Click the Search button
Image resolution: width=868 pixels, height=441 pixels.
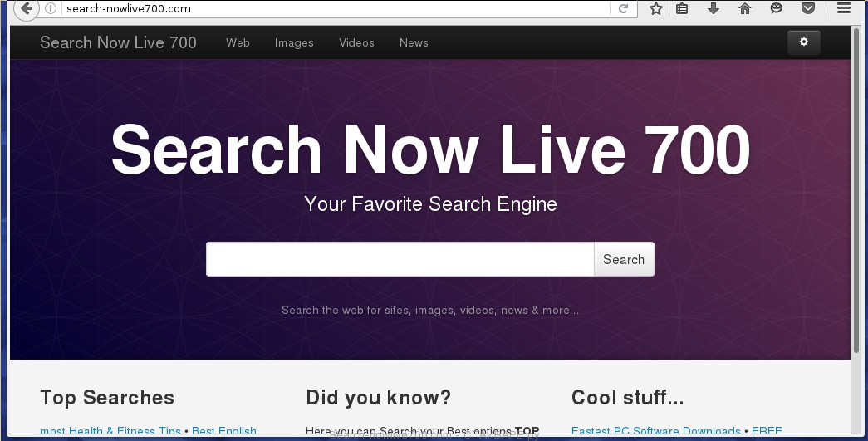pyautogui.click(x=624, y=259)
